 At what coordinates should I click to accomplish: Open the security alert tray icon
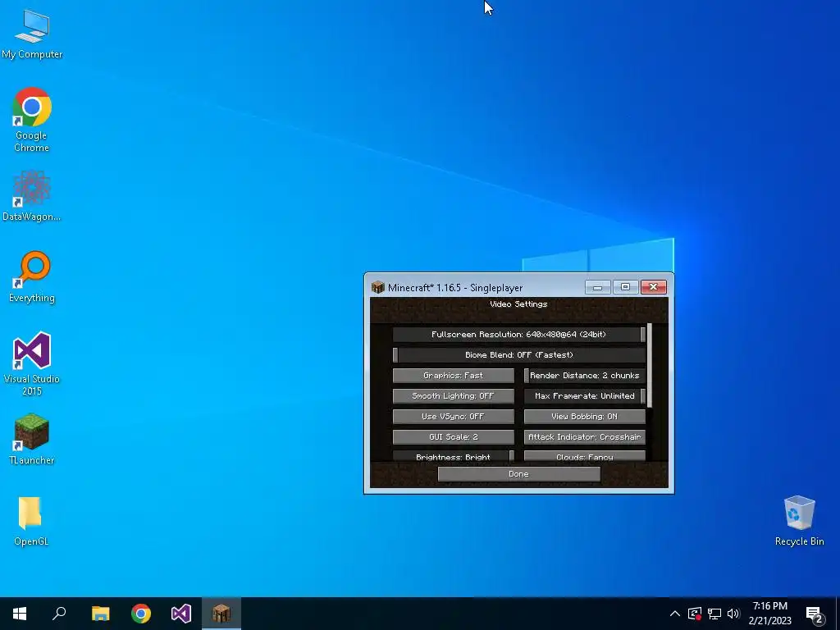(x=695, y=614)
